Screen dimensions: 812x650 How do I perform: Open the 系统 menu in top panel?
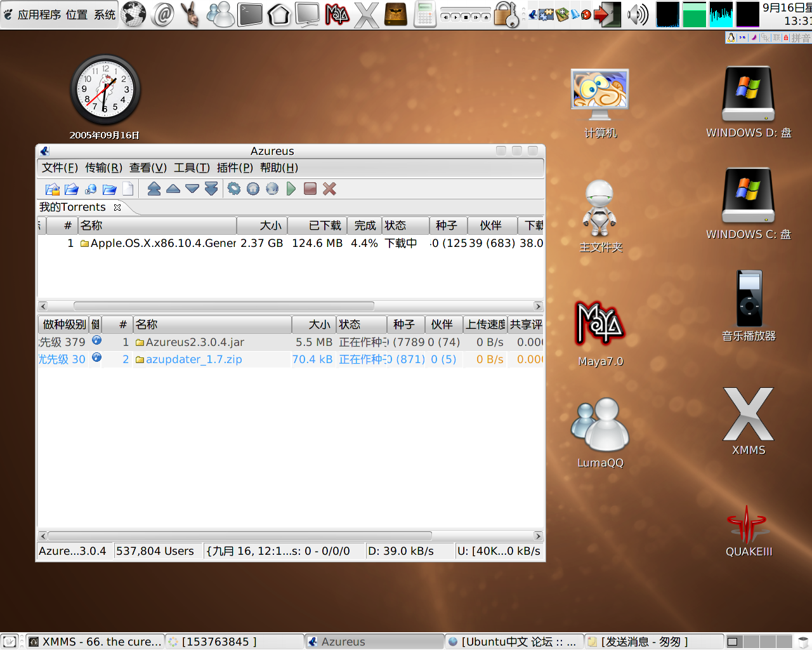coord(105,14)
